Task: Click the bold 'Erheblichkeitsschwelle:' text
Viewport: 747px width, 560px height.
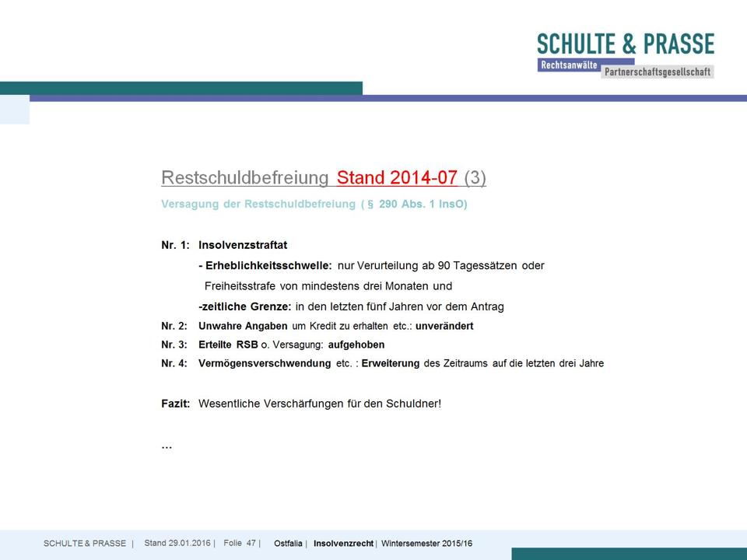Action: (x=268, y=265)
